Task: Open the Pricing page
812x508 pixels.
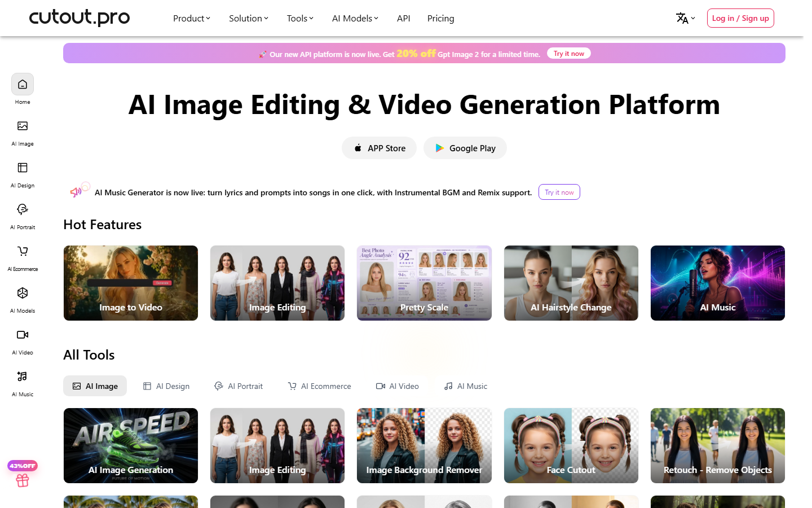Action: (441, 18)
